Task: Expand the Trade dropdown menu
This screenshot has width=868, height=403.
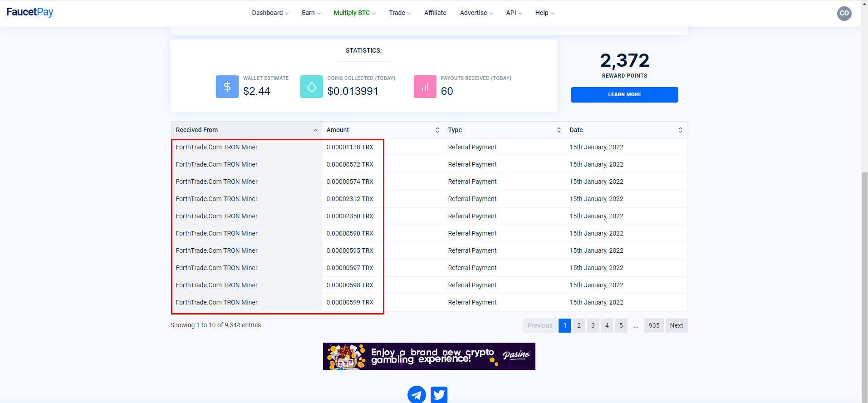Action: pyautogui.click(x=400, y=13)
